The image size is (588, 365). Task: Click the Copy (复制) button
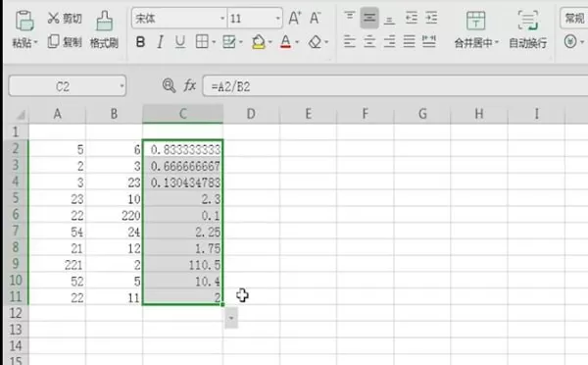(65, 41)
